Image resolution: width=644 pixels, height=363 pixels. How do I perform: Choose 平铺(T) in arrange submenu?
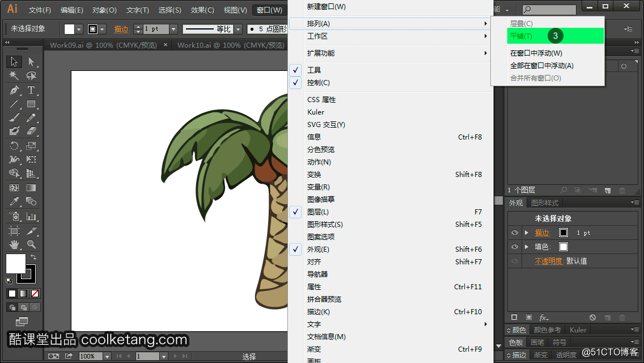556,36
